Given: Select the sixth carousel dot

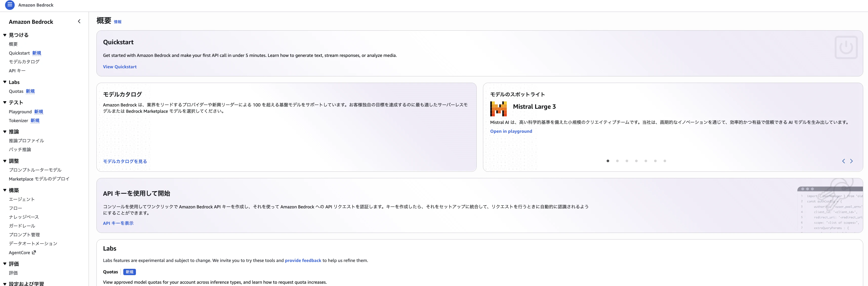Looking at the screenshot, I should point(655,161).
